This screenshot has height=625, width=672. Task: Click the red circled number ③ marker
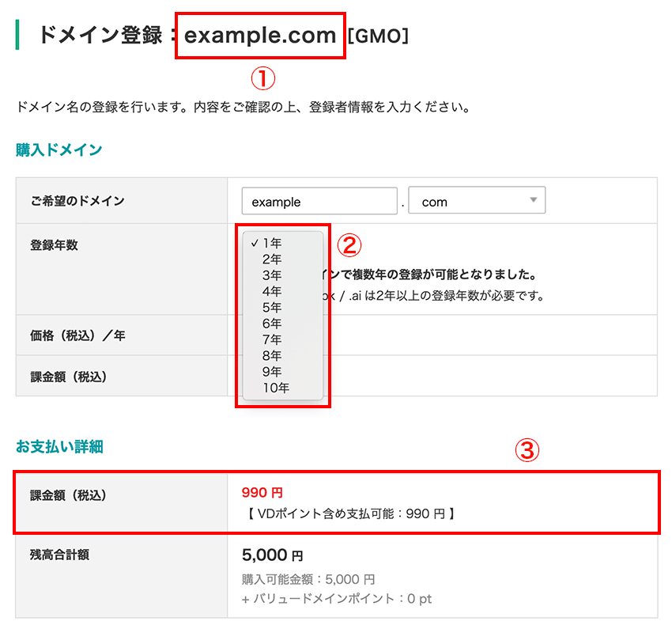click(x=527, y=450)
